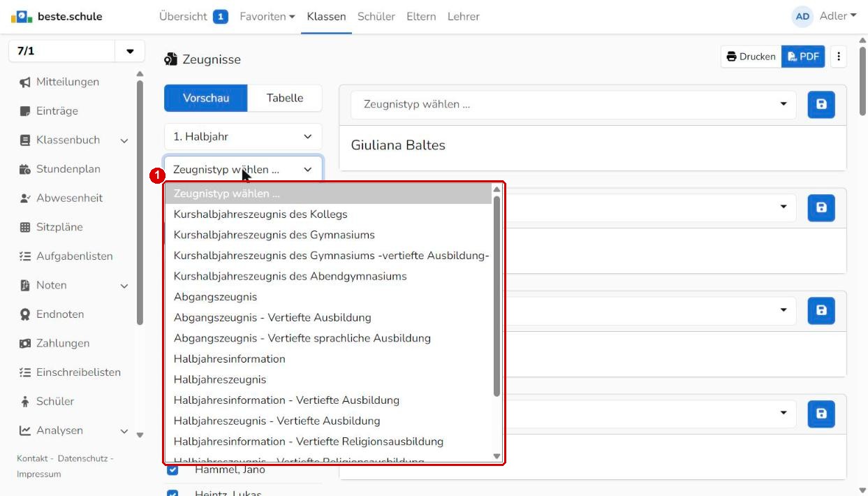Switch to the Tabelle view
Viewport: 868px width, 496px height.
point(285,99)
